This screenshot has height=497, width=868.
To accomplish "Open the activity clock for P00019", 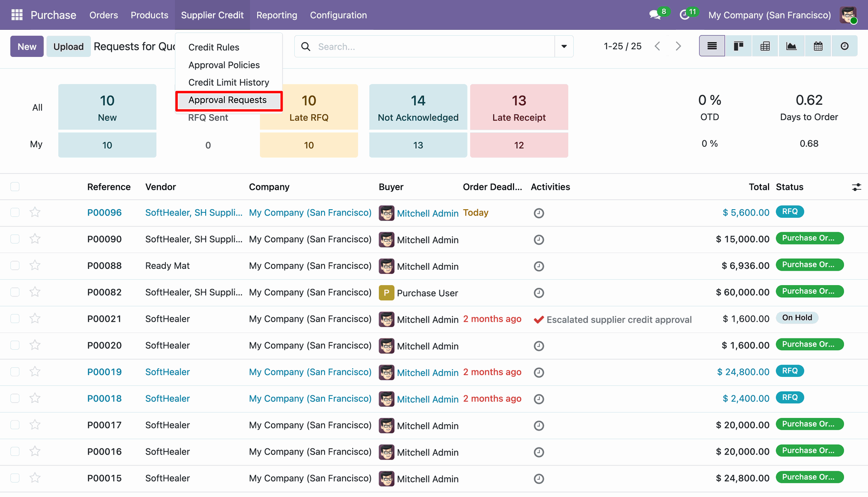I will pos(539,372).
